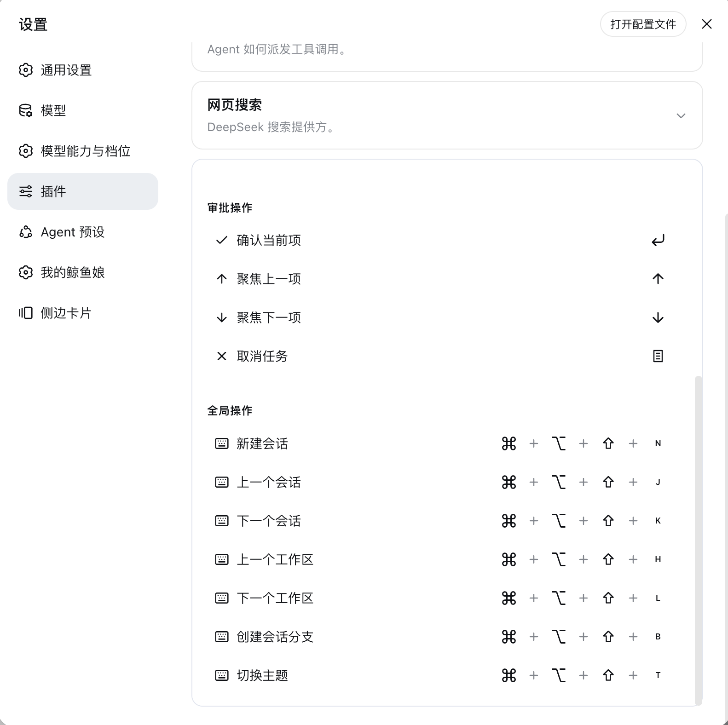
Task: Click the shortcut key icon for 取消任务
Action: point(658,356)
